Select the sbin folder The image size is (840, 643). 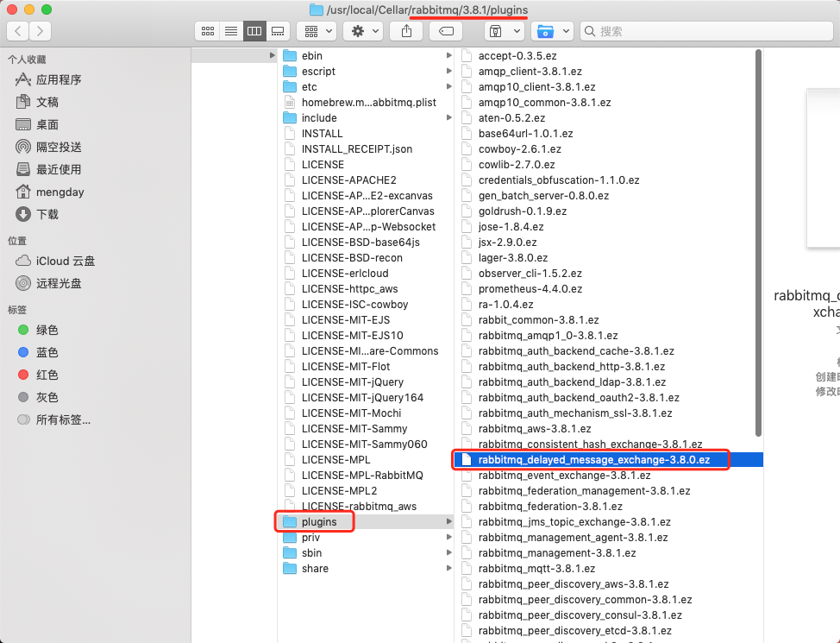[x=366, y=553]
